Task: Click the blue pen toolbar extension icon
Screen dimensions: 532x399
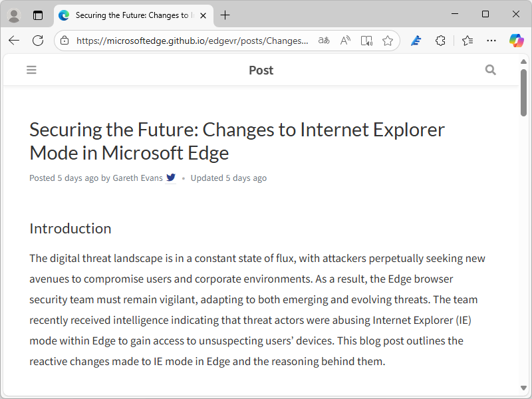Action: pyautogui.click(x=416, y=41)
